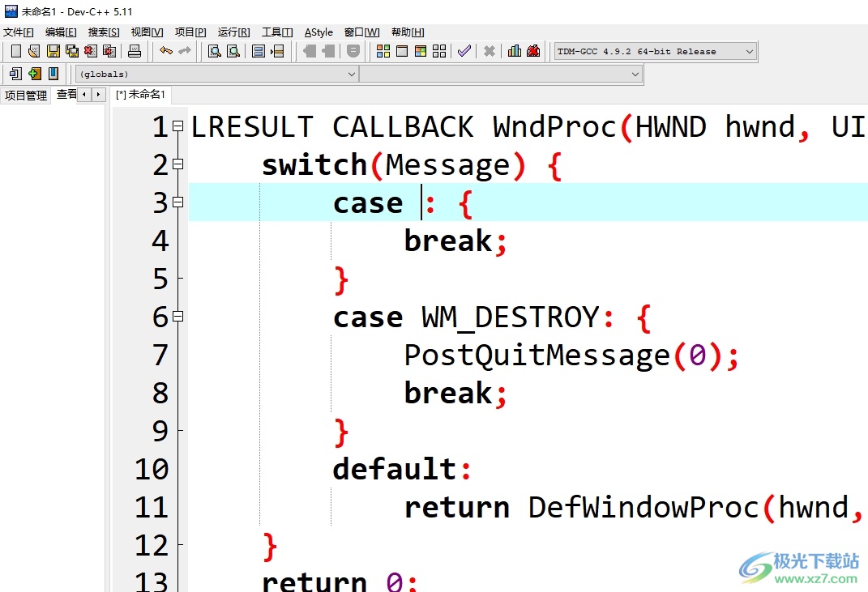Click the blue bookmark toolbar icon
Image resolution: width=868 pixels, height=592 pixels.
(x=53, y=74)
